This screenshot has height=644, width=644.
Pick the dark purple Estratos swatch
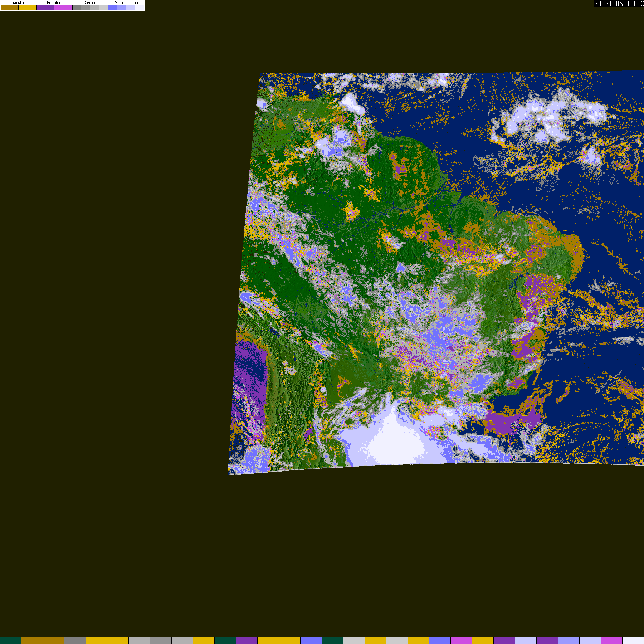[x=45, y=8]
